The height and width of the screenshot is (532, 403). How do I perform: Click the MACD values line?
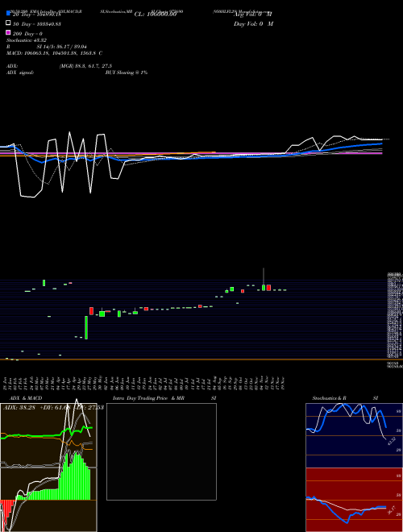pos(54,53)
